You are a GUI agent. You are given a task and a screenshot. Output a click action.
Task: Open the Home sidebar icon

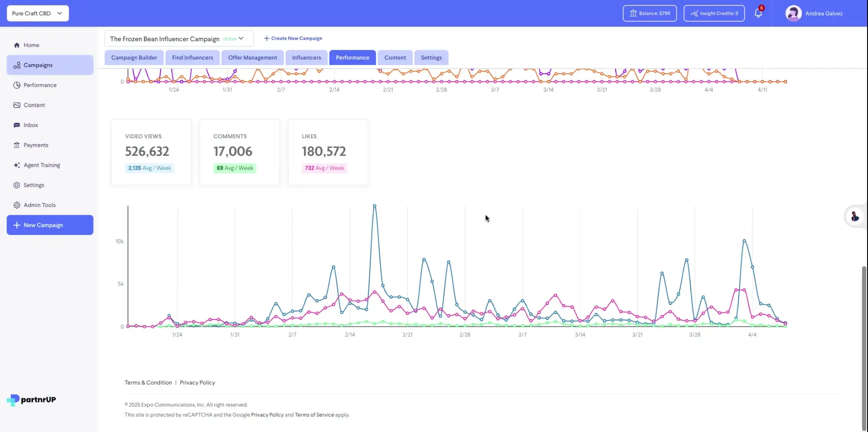tap(17, 45)
